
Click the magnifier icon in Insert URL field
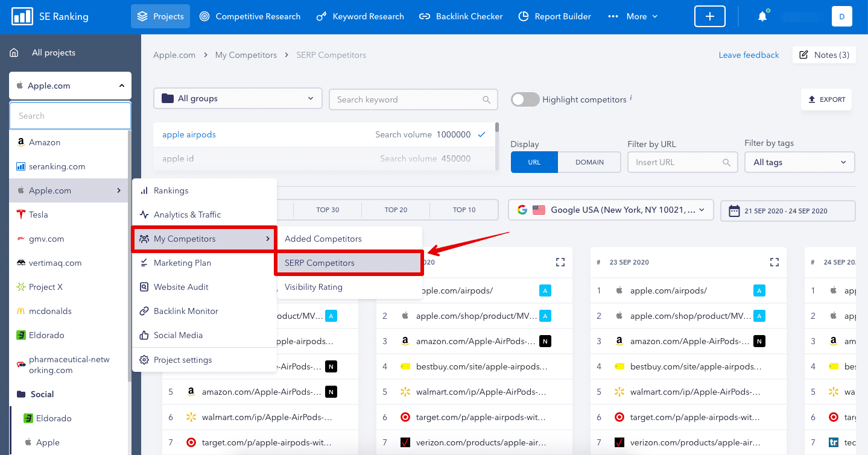click(x=727, y=162)
